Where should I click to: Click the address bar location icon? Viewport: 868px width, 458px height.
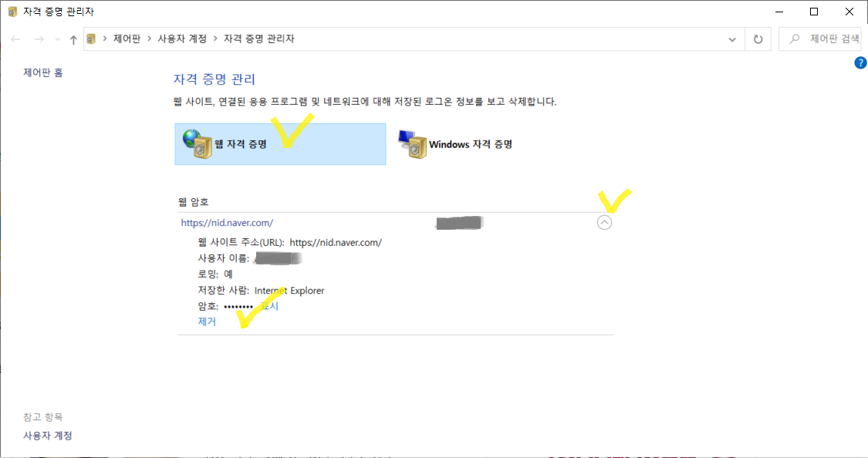pyautogui.click(x=91, y=39)
